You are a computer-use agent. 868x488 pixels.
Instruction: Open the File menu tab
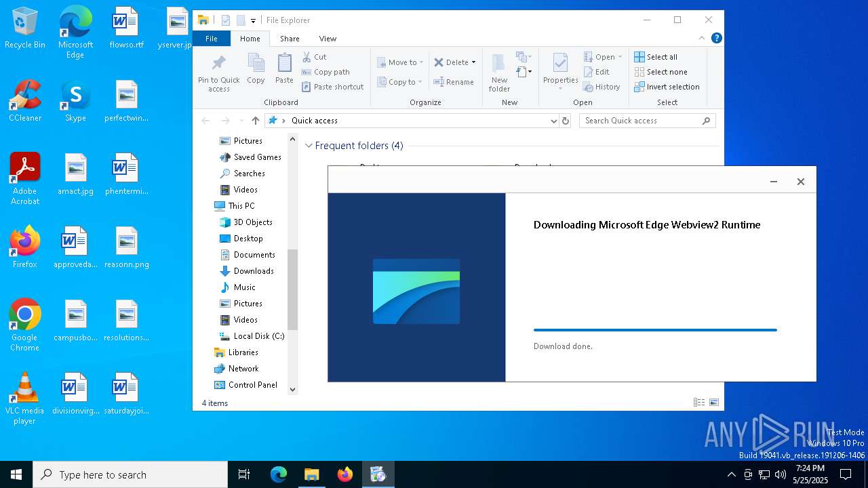click(212, 39)
